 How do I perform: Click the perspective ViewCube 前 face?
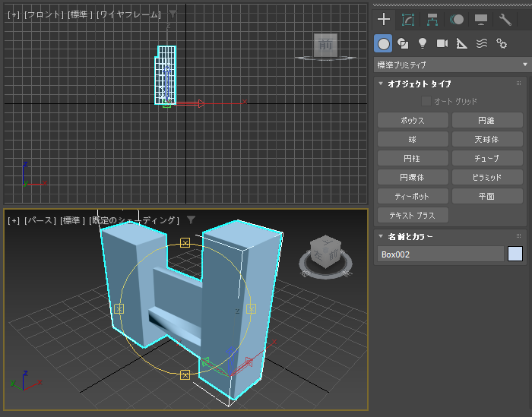[333, 254]
